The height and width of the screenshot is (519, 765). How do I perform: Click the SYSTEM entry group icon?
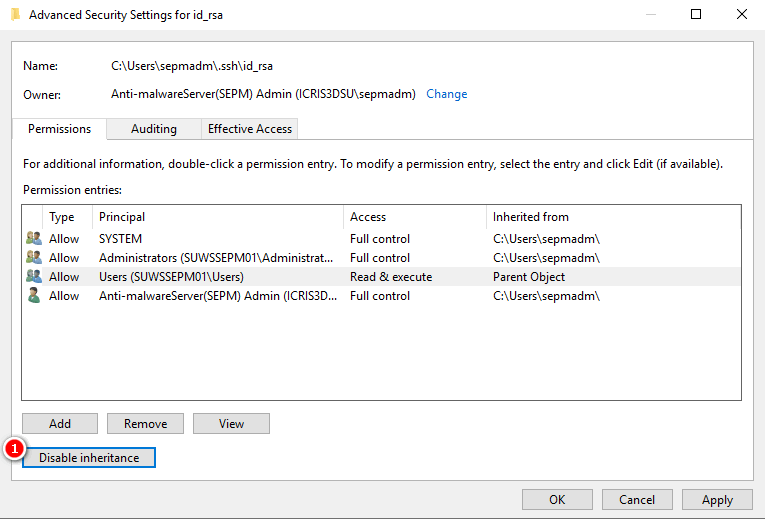point(34,239)
